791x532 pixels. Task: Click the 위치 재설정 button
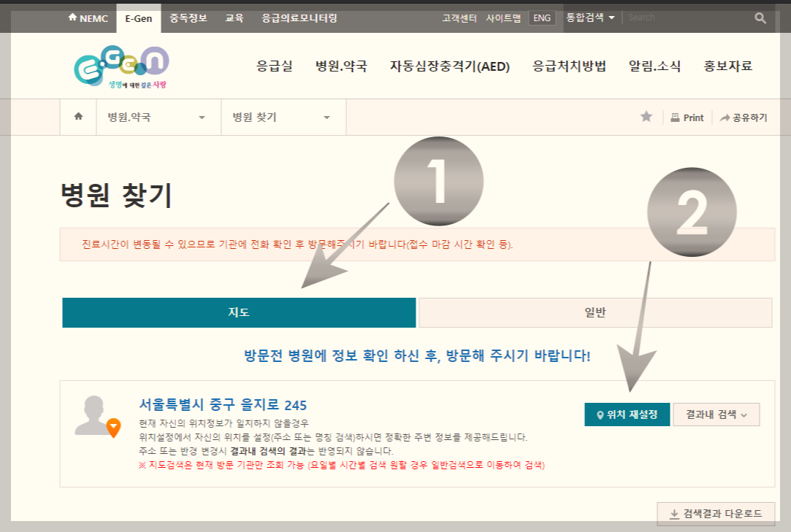pyautogui.click(x=627, y=415)
